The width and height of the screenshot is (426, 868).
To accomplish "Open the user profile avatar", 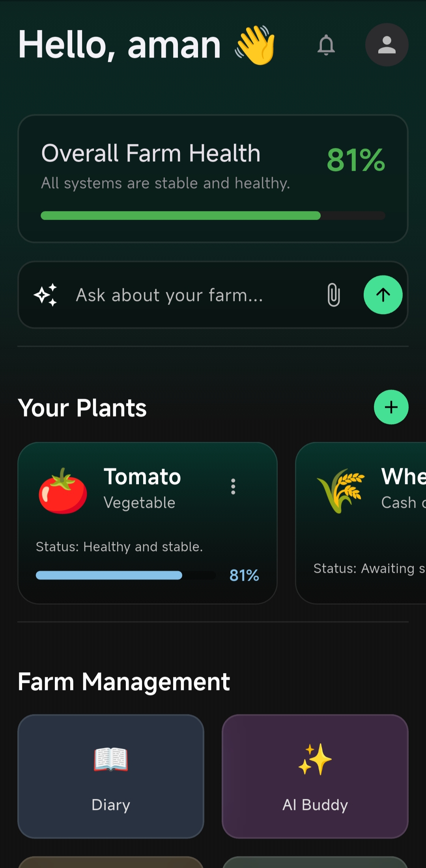I will click(387, 45).
